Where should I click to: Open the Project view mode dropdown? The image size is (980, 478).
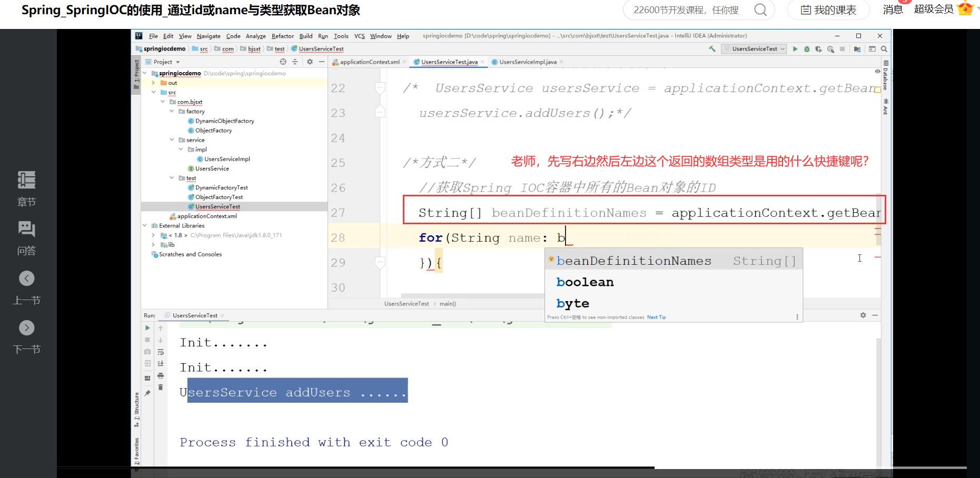click(178, 62)
